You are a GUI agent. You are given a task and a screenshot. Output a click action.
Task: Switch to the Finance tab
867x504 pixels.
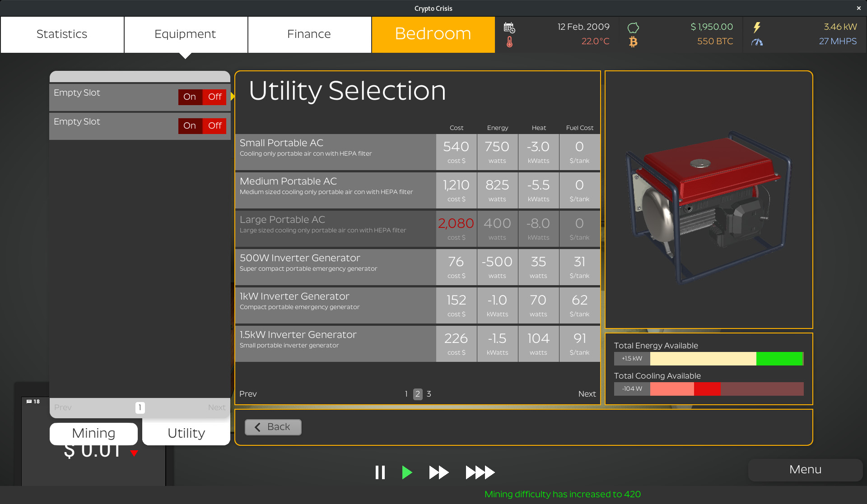pos(309,34)
